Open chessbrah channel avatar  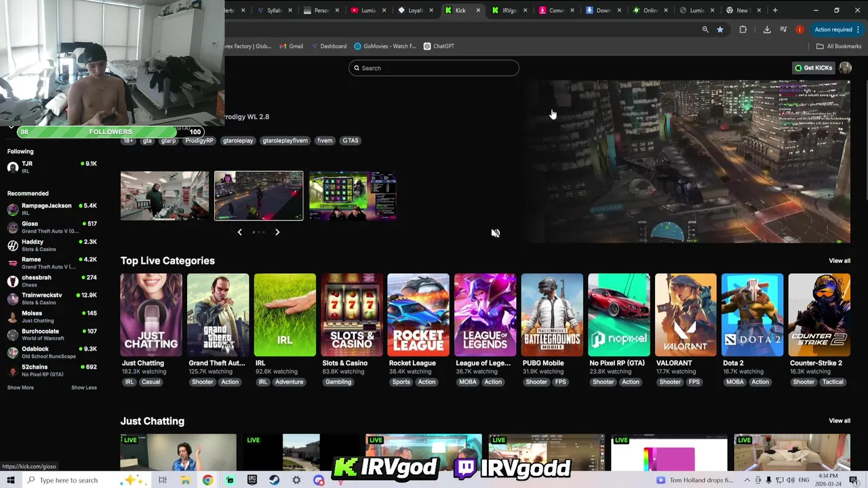click(13, 281)
